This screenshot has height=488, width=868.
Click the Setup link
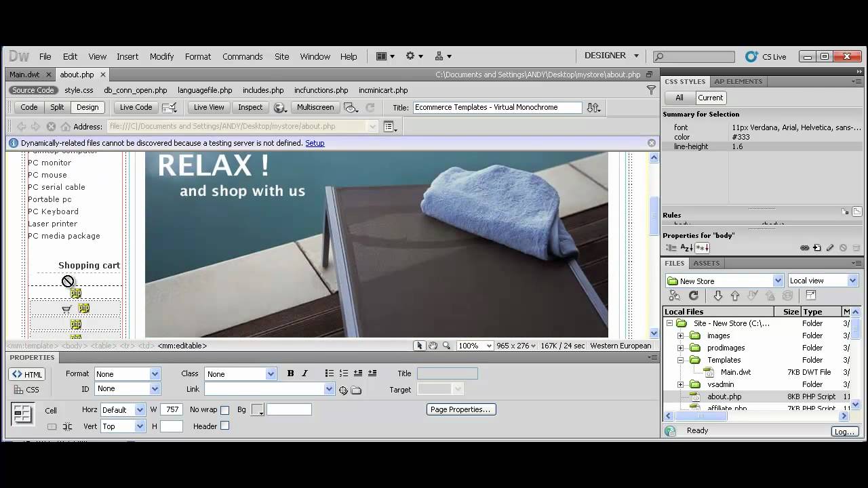click(x=315, y=143)
